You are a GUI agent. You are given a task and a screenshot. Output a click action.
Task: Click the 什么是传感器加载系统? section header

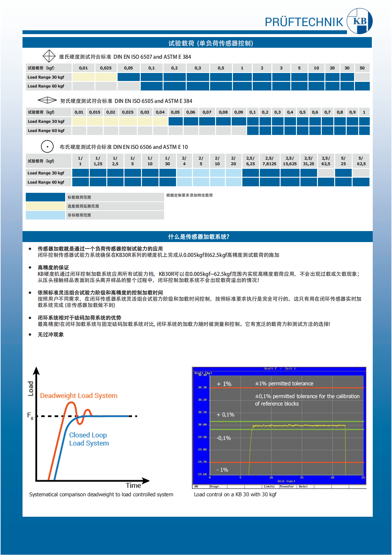(198, 236)
